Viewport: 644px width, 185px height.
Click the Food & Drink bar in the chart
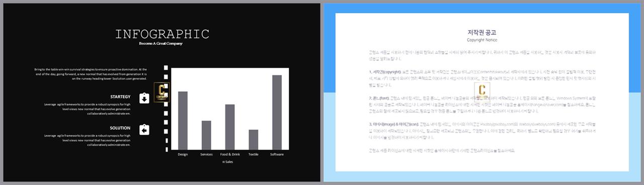tap(230, 127)
